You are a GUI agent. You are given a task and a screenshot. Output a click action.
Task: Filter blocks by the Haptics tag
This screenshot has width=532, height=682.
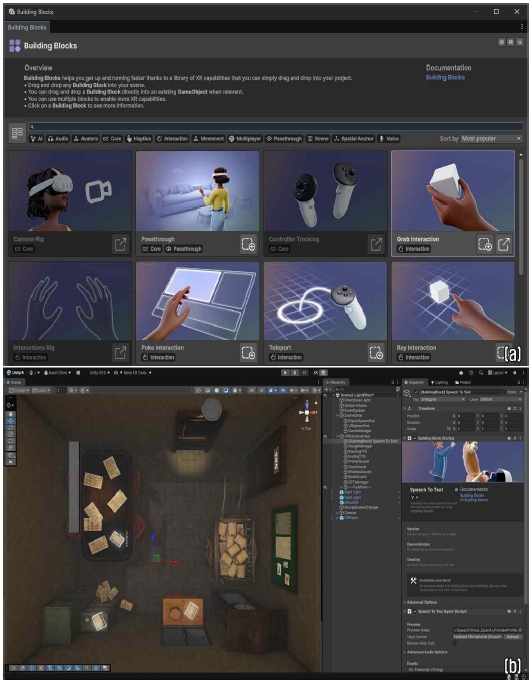(x=138, y=139)
